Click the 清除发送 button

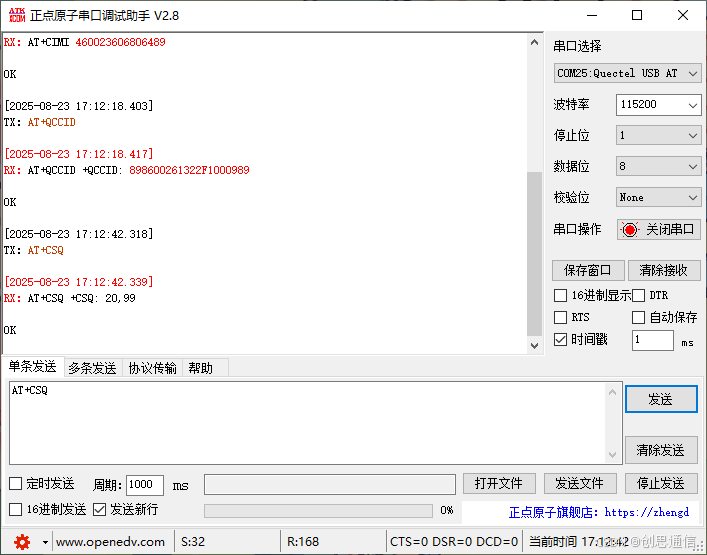(661, 450)
